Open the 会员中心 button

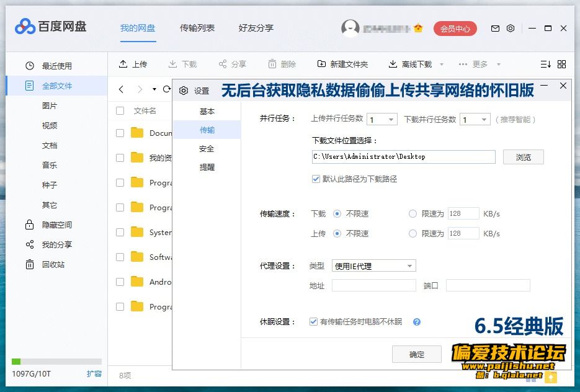pos(455,29)
